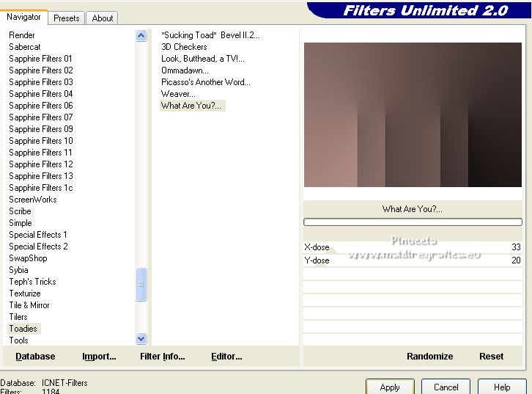Pick Picasso's Another Word filter
Screen dimensions: 532x394
(206, 82)
